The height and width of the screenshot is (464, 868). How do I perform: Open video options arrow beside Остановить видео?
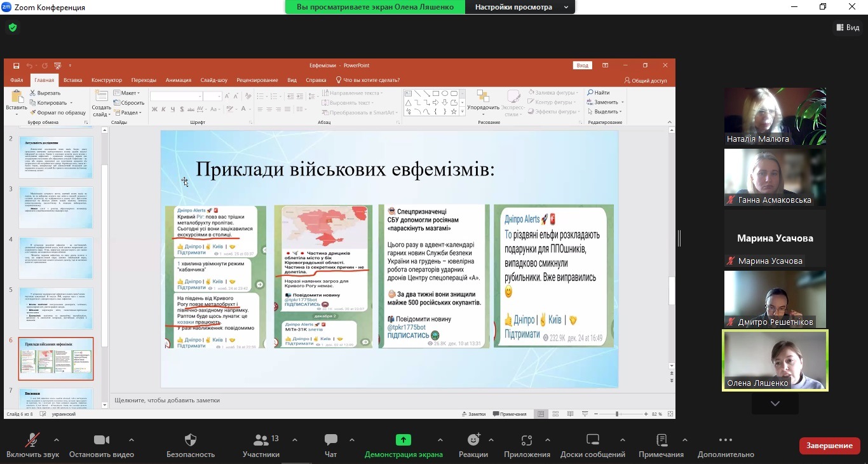(x=132, y=440)
